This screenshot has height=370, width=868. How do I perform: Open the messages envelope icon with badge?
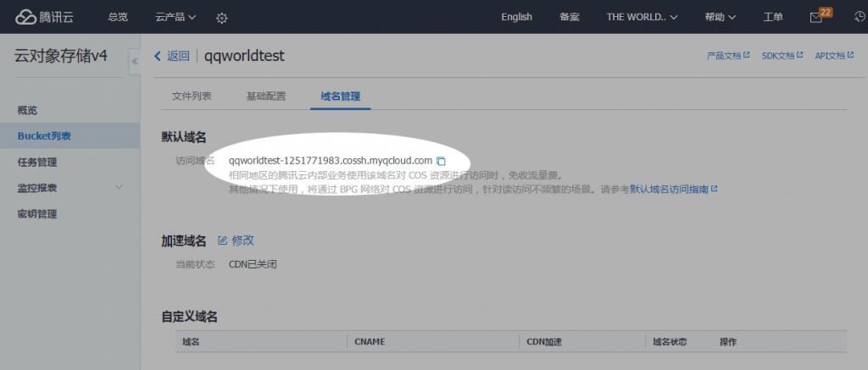[816, 18]
